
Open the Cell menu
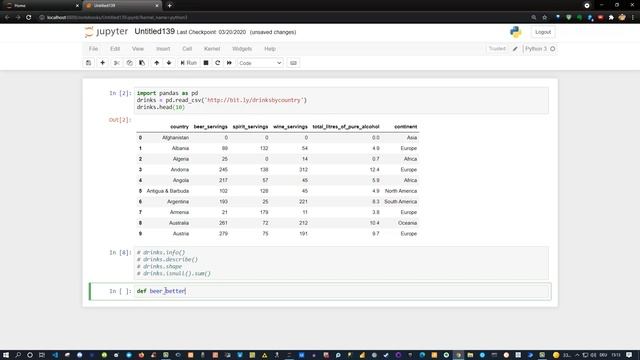187,49
